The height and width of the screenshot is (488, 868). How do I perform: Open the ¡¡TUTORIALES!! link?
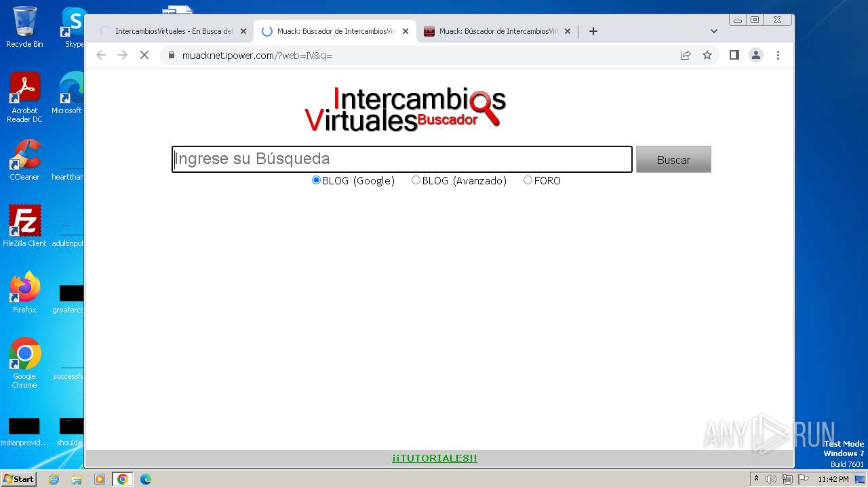pyautogui.click(x=435, y=458)
